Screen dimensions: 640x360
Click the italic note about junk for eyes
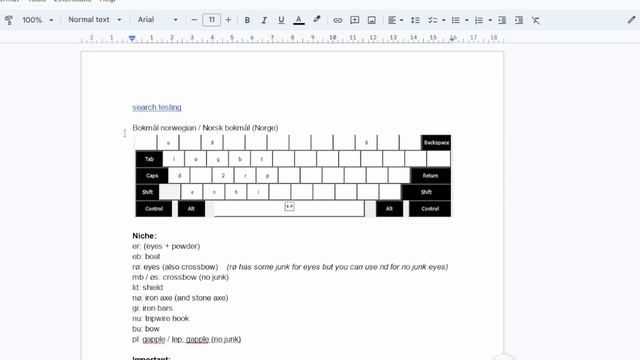(337, 267)
